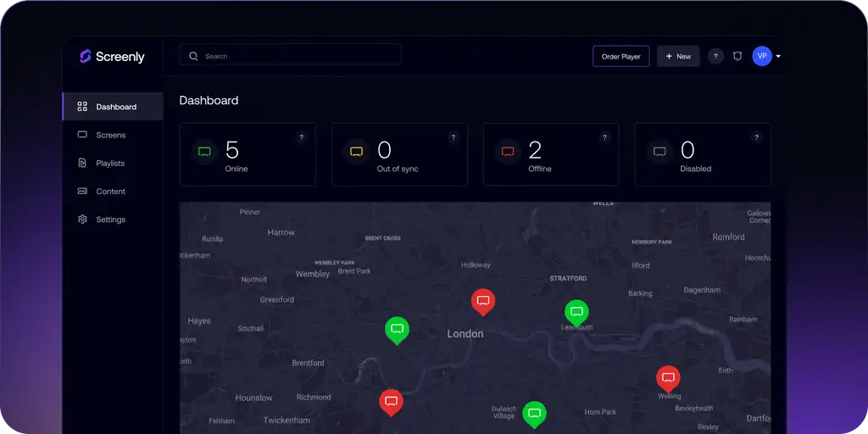868x434 pixels.
Task: Click the Online card help icon
Action: (x=301, y=137)
